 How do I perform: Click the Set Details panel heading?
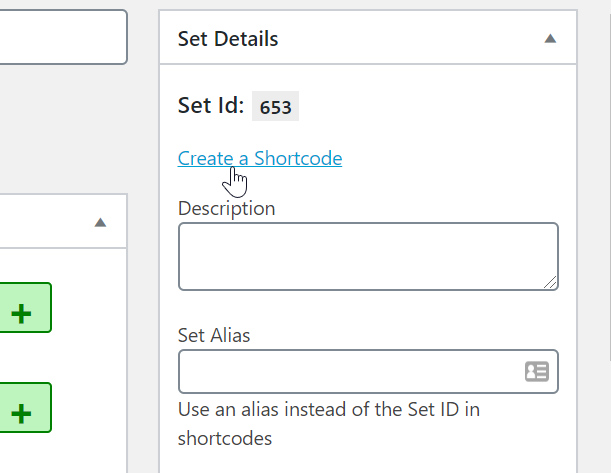pyautogui.click(x=228, y=39)
